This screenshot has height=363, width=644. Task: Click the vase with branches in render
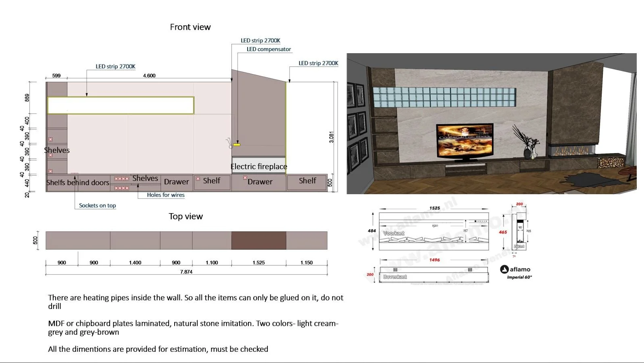pos(527,142)
